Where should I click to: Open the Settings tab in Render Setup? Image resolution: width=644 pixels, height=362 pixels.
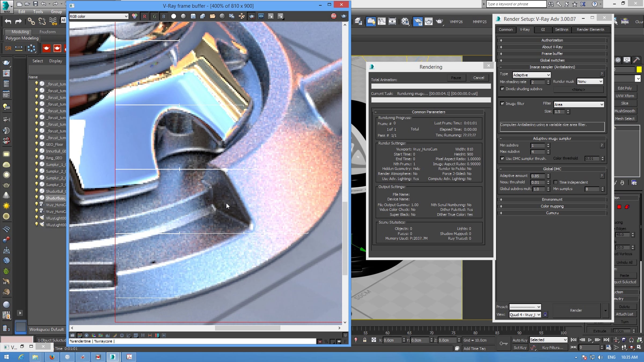click(x=561, y=29)
